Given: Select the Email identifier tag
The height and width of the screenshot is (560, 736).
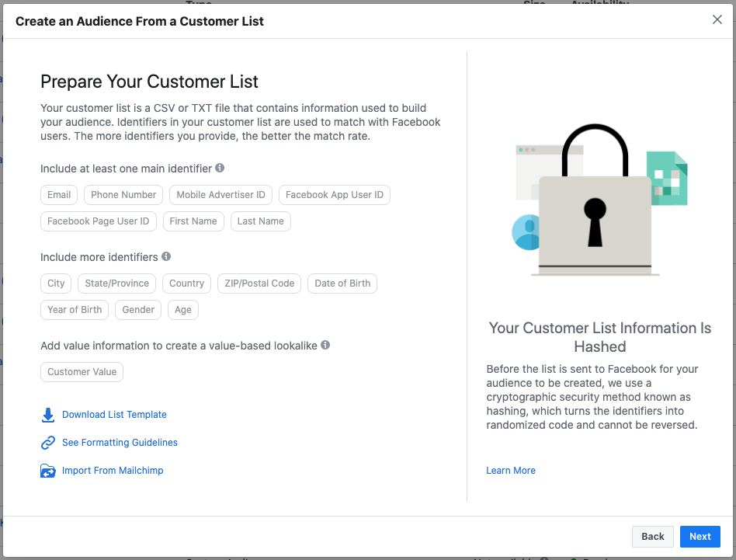Looking at the screenshot, I should 59,195.
